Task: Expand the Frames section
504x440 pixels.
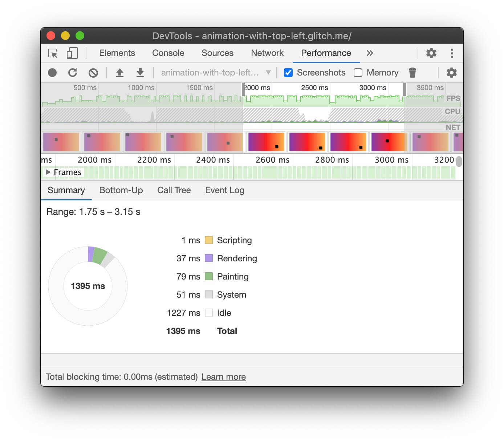Action: 48,172
